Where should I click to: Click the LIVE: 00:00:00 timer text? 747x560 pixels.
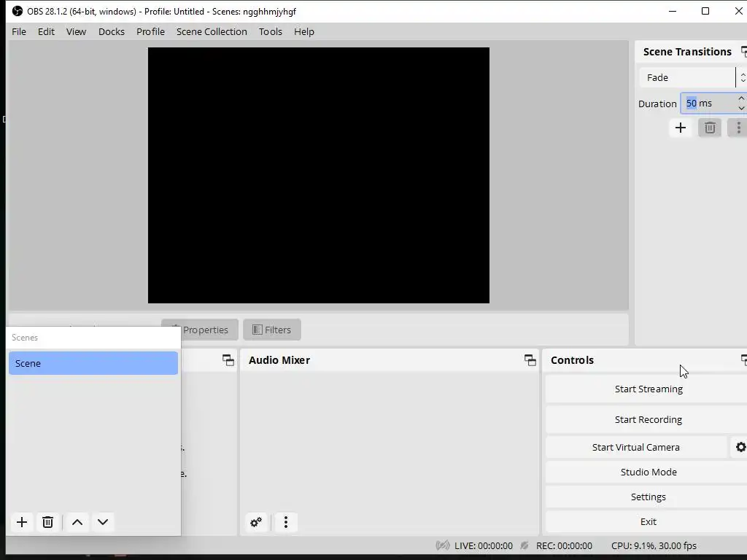point(484,545)
